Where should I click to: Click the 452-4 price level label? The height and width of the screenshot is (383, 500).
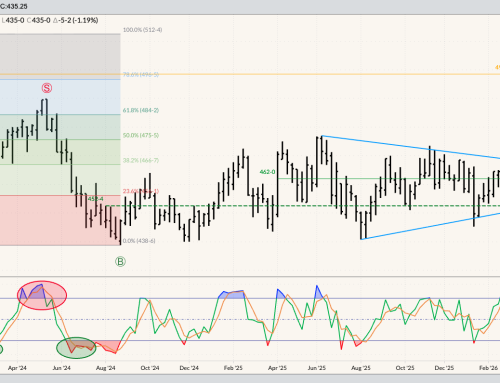click(95, 199)
